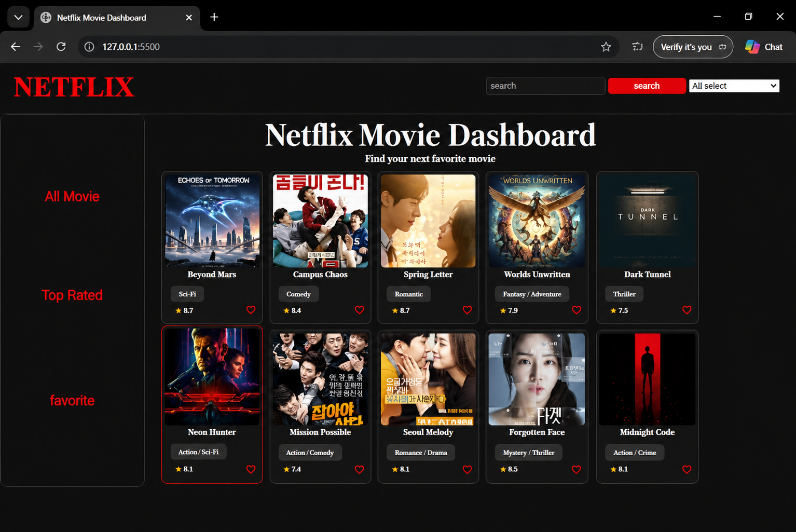Click the Action / Crime genre tag

635,453
